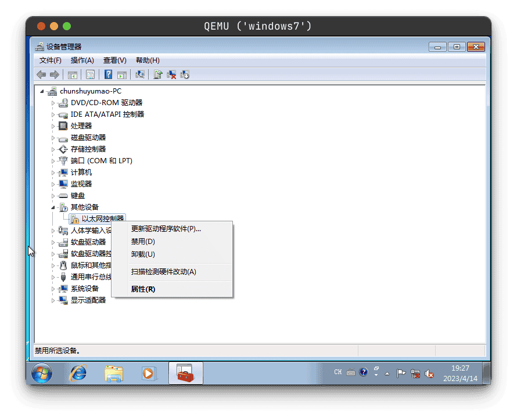Click the disable device toolbar icon

click(x=185, y=75)
